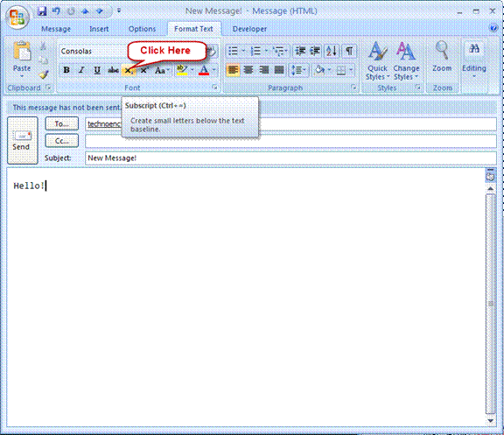Click the Format Painter brush icon
504x435 pixels.
tap(44, 74)
